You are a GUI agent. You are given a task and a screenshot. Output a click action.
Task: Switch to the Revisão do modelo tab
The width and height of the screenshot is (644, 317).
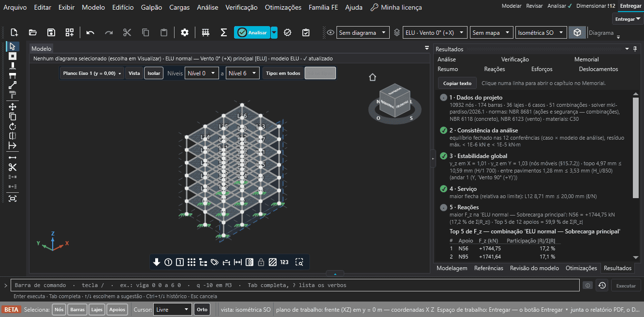click(534, 268)
